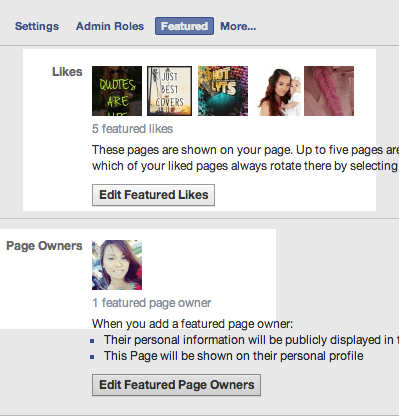Open the 'Hot Lyts' liked page thumbnail
This screenshot has height=416, width=399.
(x=223, y=91)
